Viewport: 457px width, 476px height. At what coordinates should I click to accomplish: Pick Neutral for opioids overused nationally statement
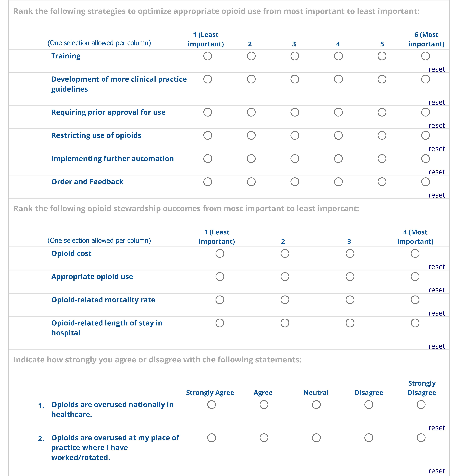point(316,405)
